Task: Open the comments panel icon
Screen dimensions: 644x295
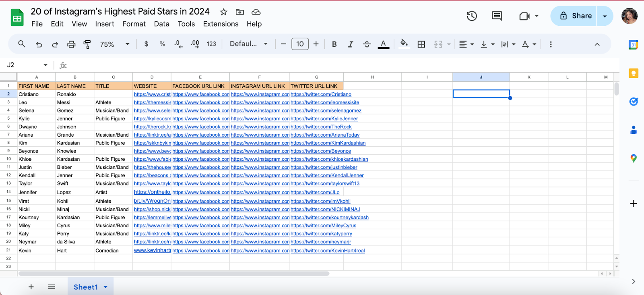Action: pyautogui.click(x=497, y=16)
